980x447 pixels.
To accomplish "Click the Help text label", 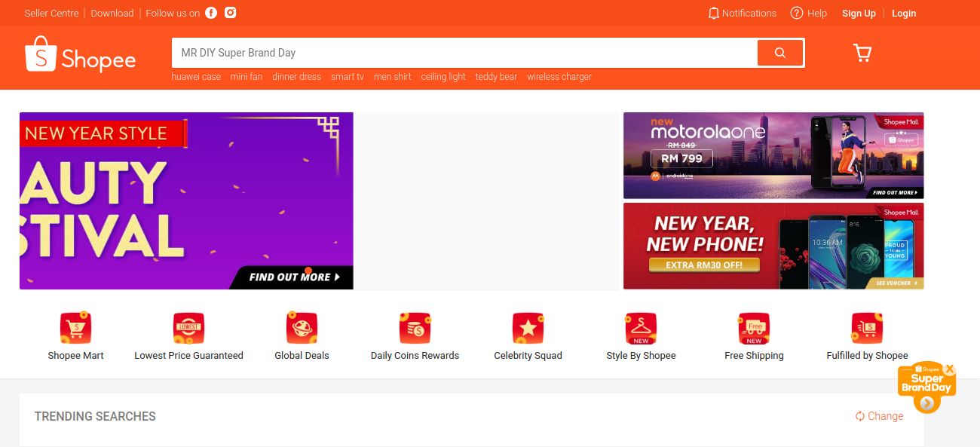I will tap(817, 13).
